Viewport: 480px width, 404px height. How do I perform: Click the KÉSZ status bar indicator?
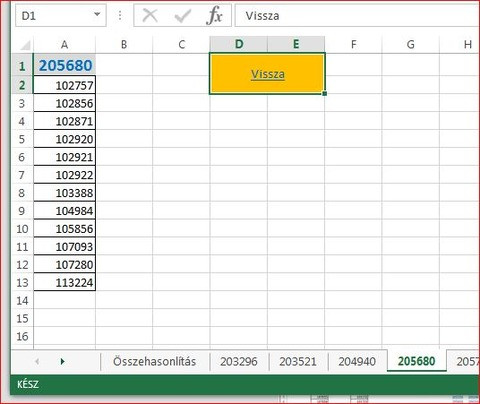[x=28, y=384]
